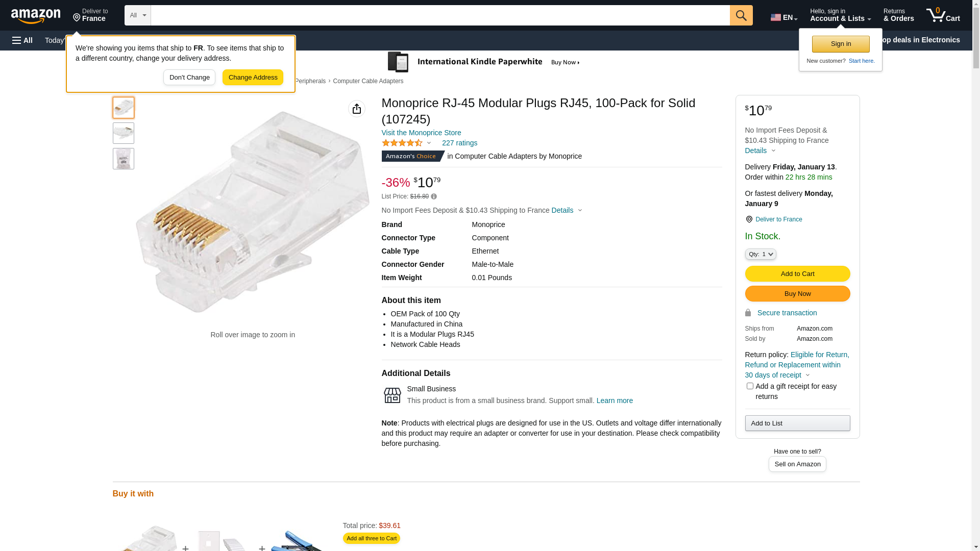Click into the search input field
The height and width of the screenshot is (551, 980).
pyautogui.click(x=439, y=15)
